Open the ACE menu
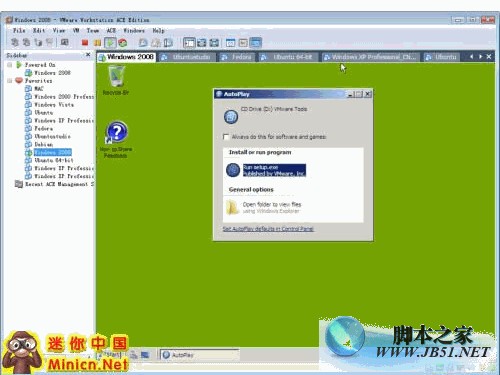This screenshot has width=500, height=375. click(111, 30)
